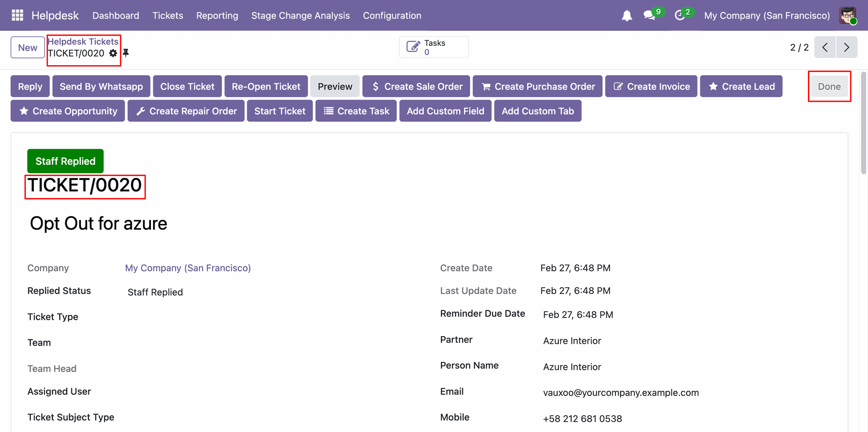Click the Create Sale Order button
The width and height of the screenshot is (868, 432).
point(416,86)
